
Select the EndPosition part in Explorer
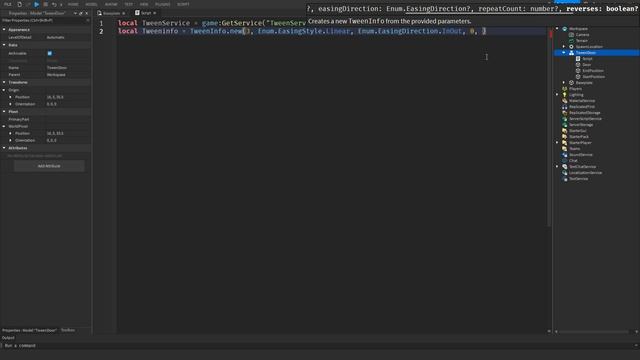593,71
